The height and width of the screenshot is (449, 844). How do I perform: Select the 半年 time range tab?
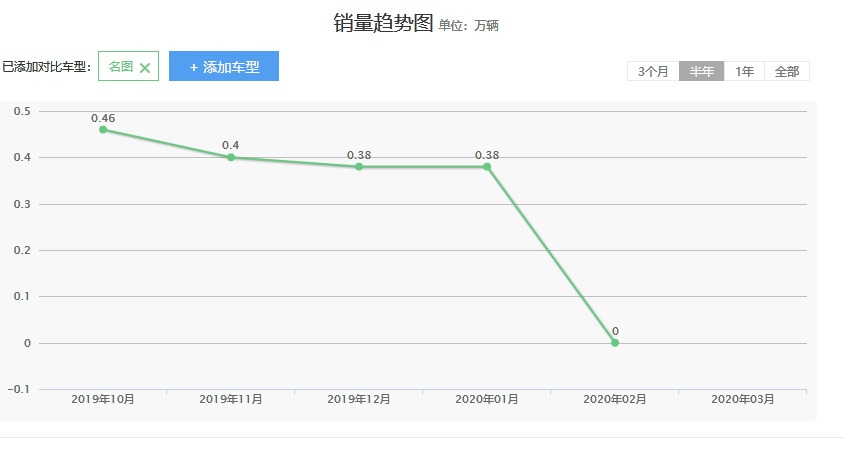tap(701, 71)
